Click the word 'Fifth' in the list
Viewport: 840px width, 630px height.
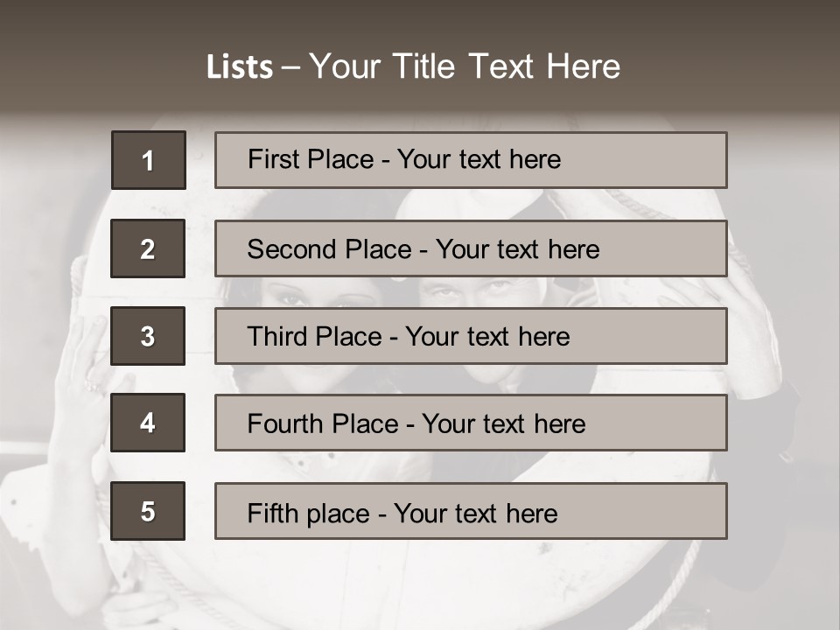coord(274,513)
